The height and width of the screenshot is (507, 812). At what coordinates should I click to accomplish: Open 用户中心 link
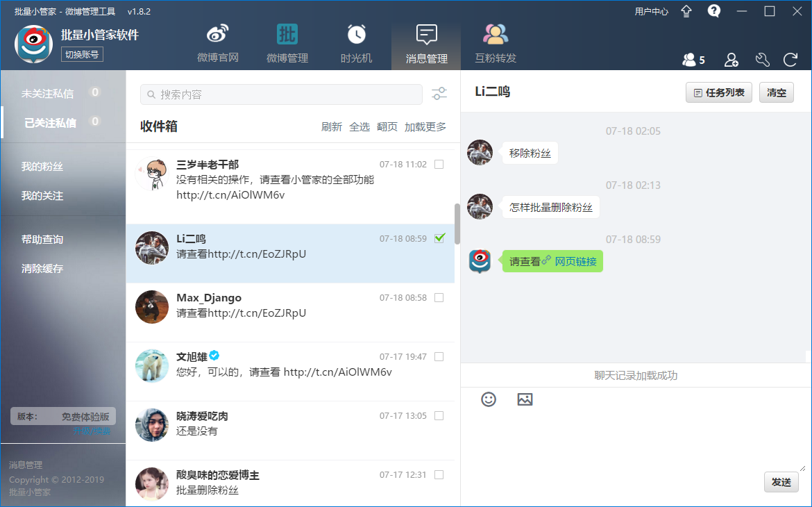652,11
